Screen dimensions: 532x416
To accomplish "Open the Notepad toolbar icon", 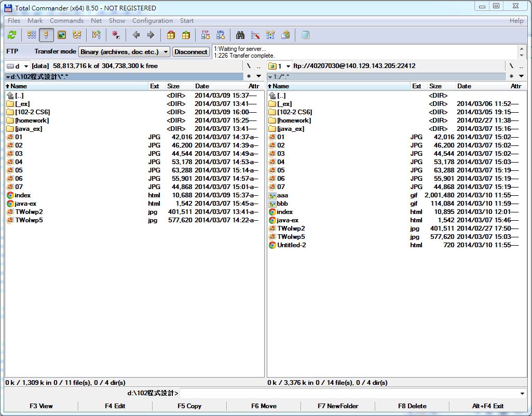I will coord(305,35).
